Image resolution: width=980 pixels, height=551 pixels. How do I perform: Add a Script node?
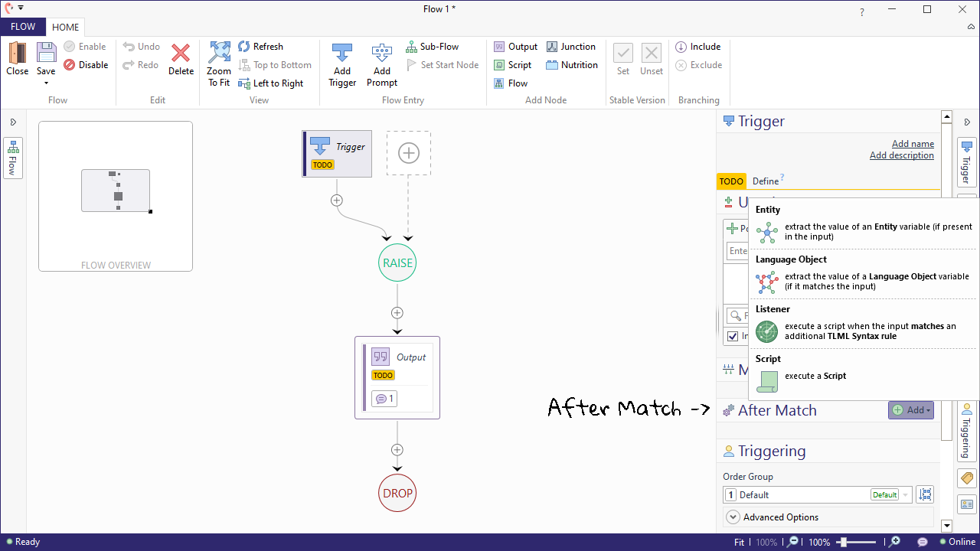click(512, 64)
